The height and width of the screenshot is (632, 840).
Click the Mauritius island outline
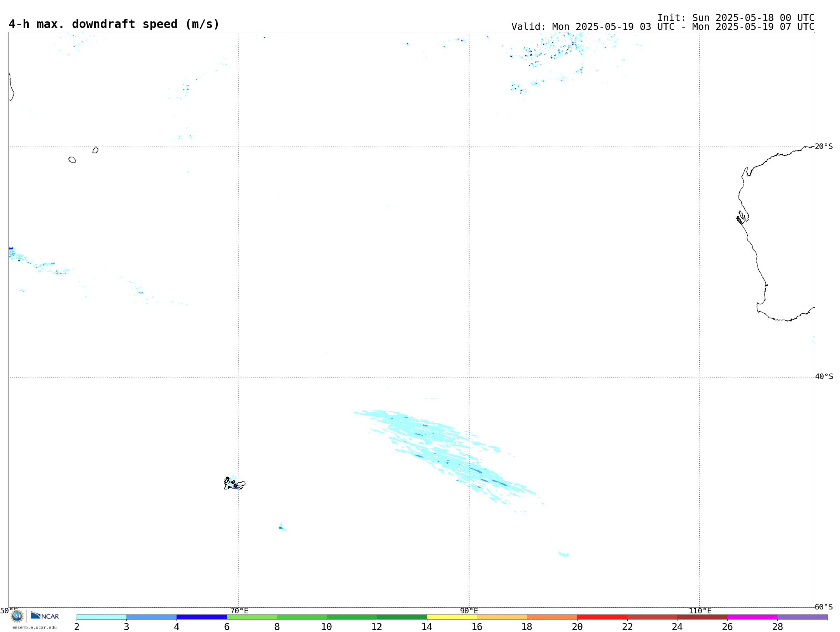(x=95, y=150)
